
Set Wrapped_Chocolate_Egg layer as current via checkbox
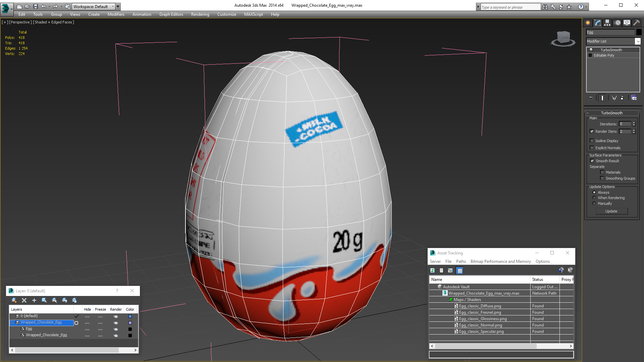tap(76, 323)
